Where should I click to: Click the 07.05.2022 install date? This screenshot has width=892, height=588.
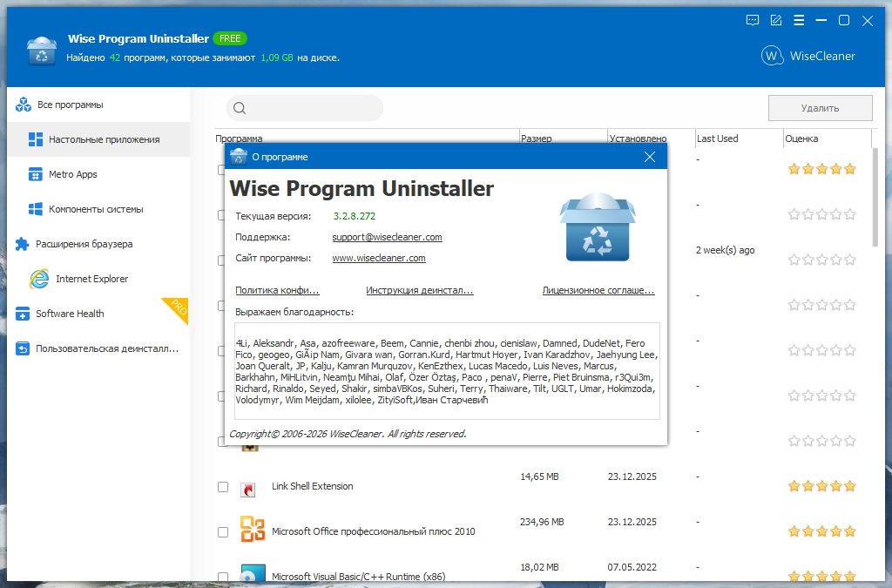(632, 567)
